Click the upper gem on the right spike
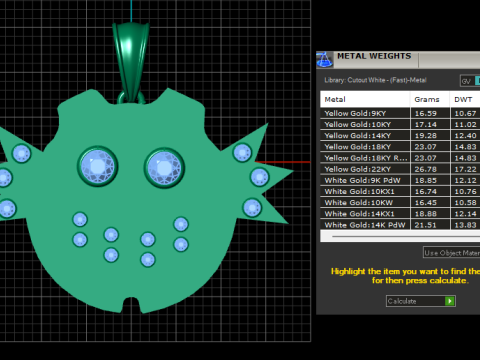Image resolution: width=480 pixels, height=360 pixels. tap(242, 153)
